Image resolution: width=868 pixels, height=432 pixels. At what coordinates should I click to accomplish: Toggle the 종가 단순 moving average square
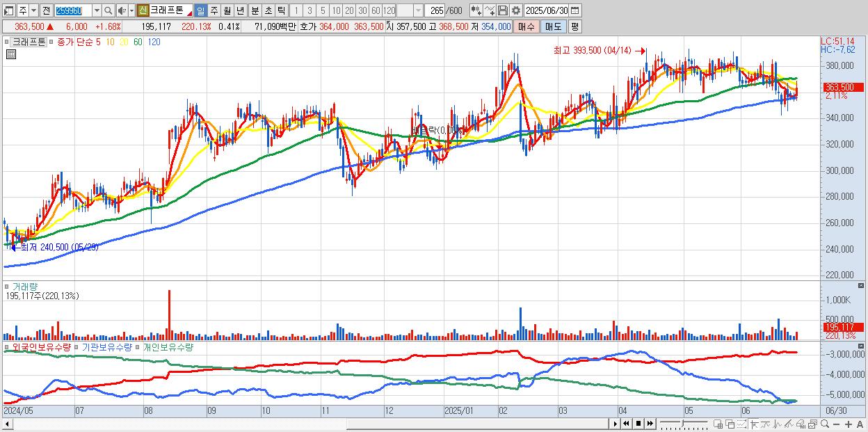click(52, 42)
